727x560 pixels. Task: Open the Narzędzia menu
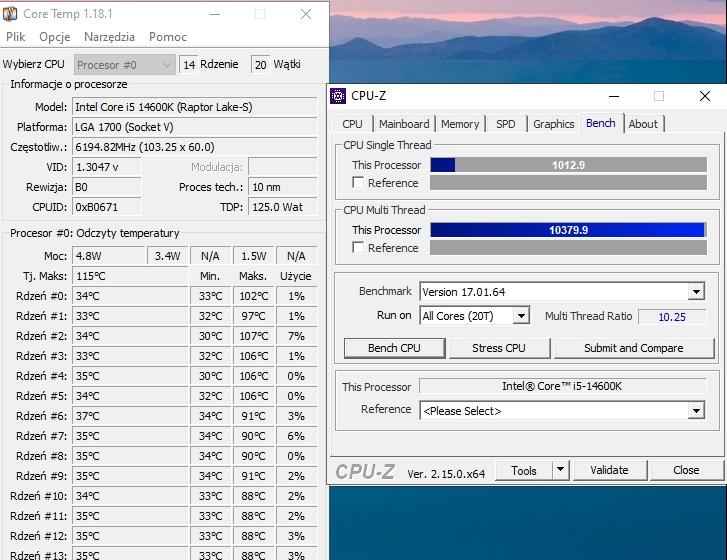[x=109, y=37]
